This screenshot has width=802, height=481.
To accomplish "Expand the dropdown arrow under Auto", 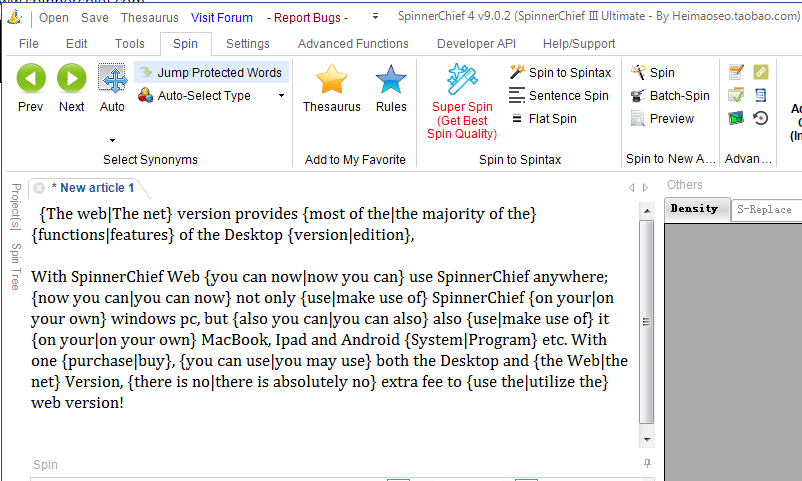I will pyautogui.click(x=112, y=140).
